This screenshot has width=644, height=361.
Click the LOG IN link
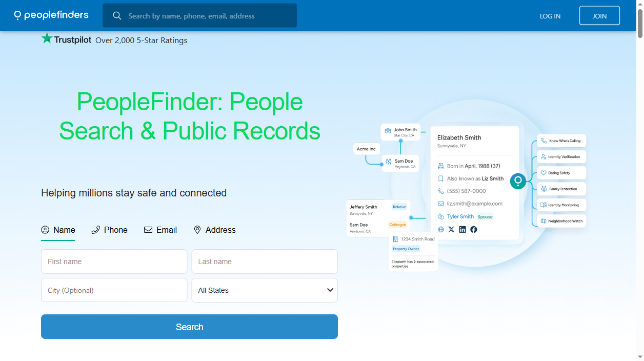(550, 16)
